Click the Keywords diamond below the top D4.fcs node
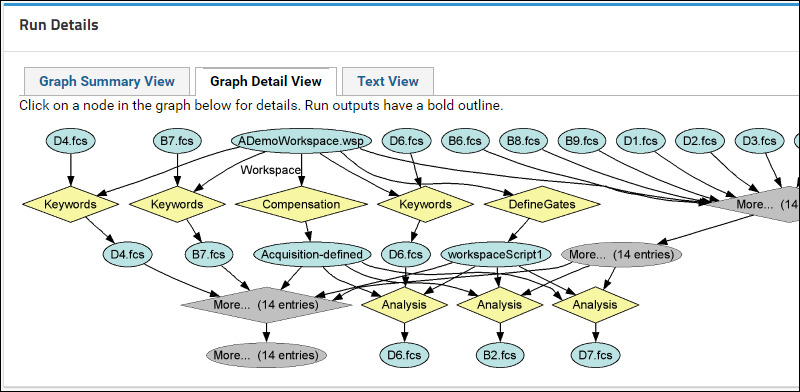Viewport: 800px width, 392px height. [x=70, y=204]
